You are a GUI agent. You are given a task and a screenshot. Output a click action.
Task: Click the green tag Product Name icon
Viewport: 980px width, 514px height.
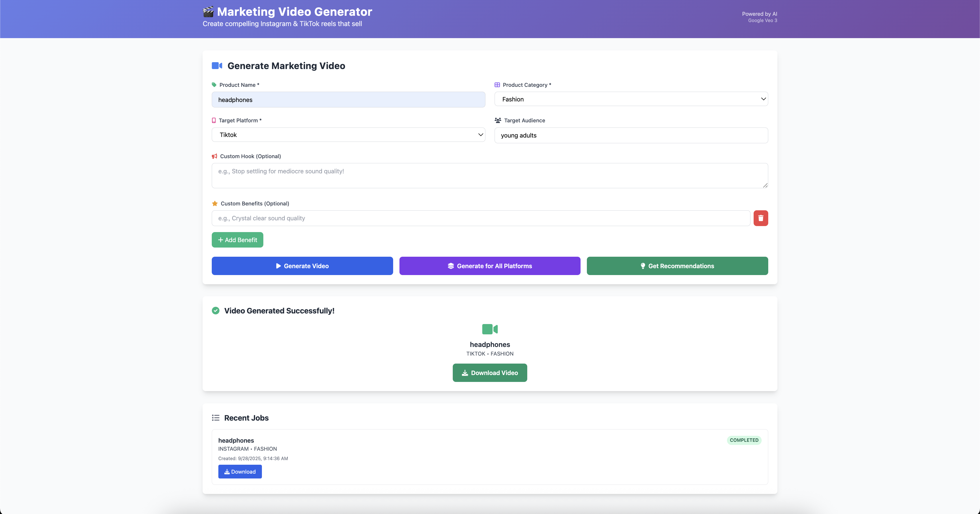click(214, 85)
